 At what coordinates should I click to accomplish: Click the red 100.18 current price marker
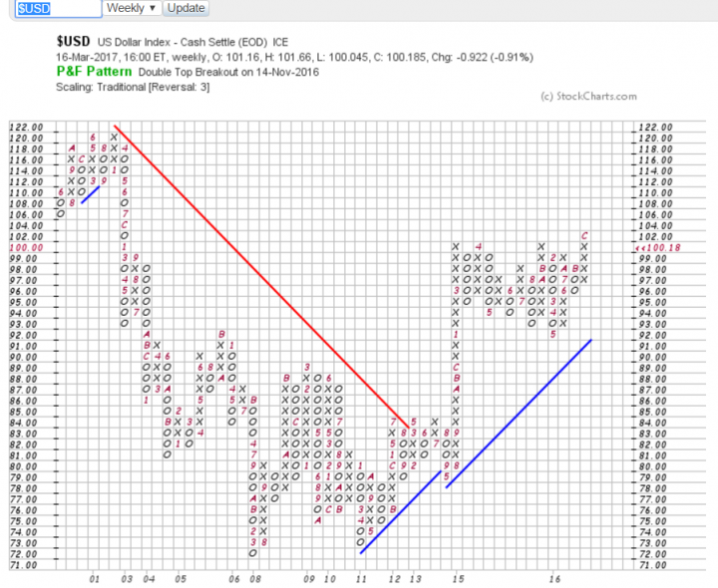(657, 247)
